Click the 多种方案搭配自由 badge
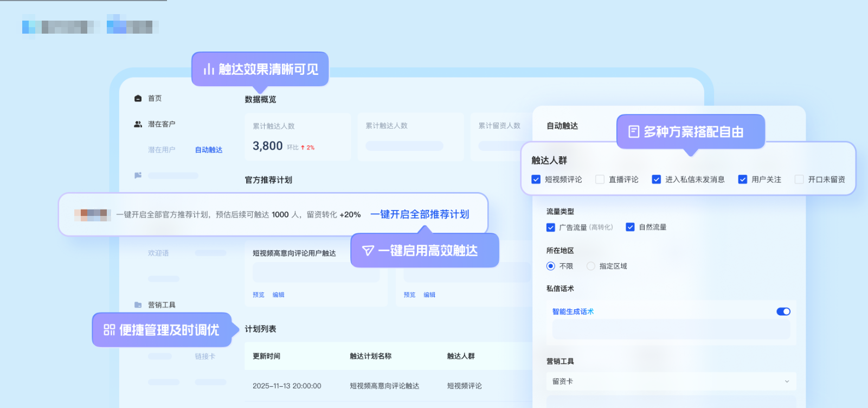Screen dimensions: 868x408 pos(691,132)
